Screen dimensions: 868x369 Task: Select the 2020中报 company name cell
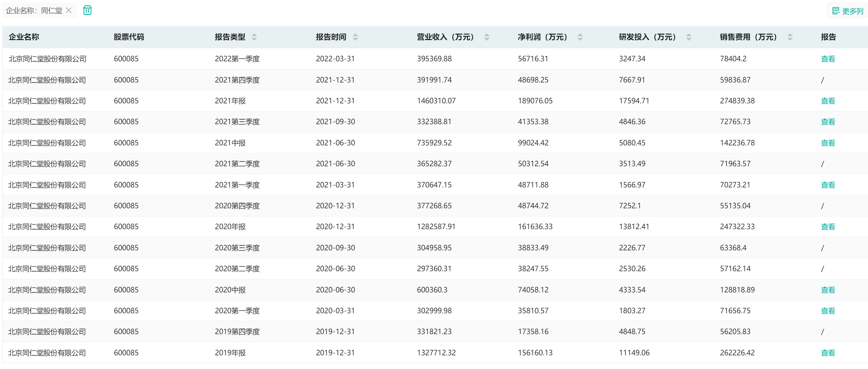pos(47,290)
